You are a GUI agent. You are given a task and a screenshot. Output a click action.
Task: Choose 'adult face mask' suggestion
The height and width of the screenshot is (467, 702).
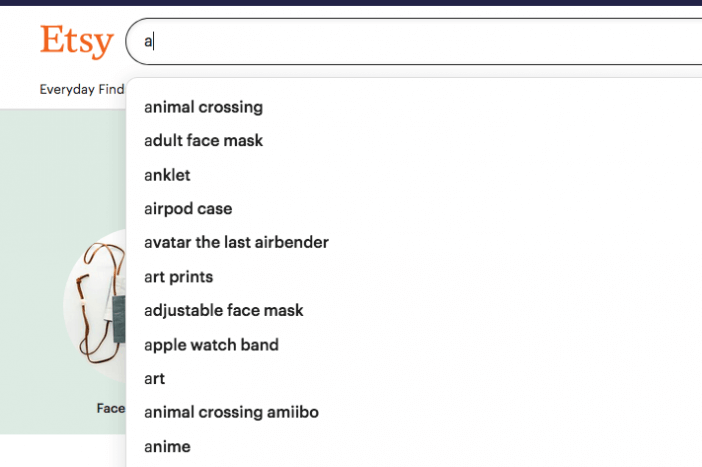pos(414,141)
